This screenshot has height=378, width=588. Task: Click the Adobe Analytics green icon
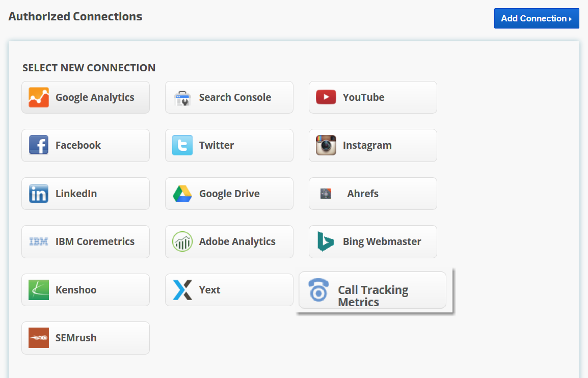(182, 241)
